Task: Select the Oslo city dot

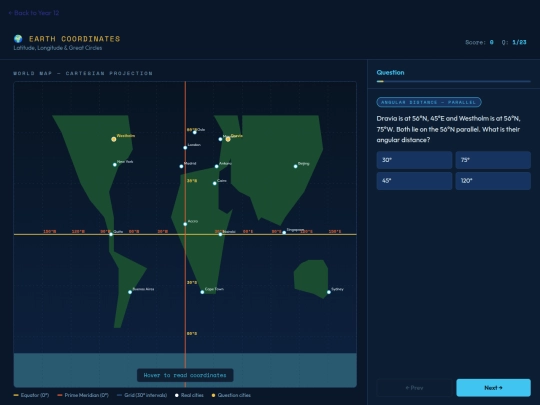Action: coord(195,132)
